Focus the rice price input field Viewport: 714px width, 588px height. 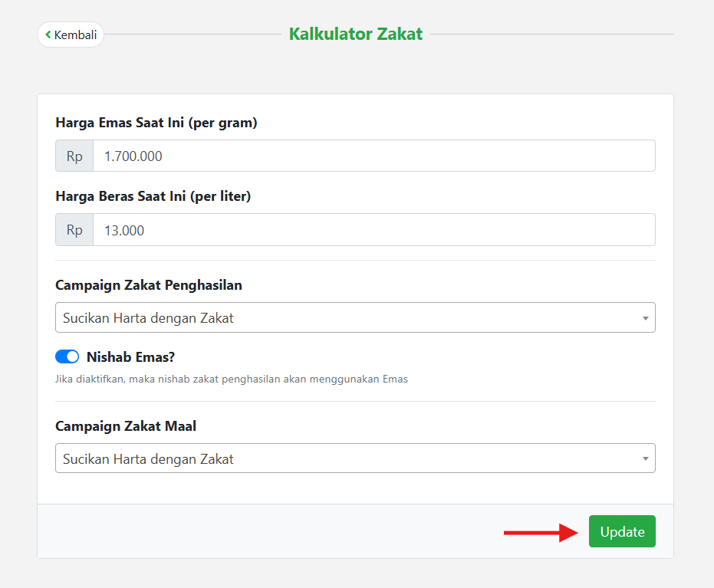point(373,230)
